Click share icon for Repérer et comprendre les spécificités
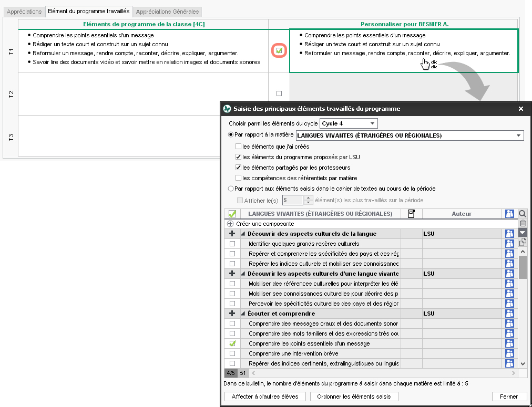 coord(509,254)
